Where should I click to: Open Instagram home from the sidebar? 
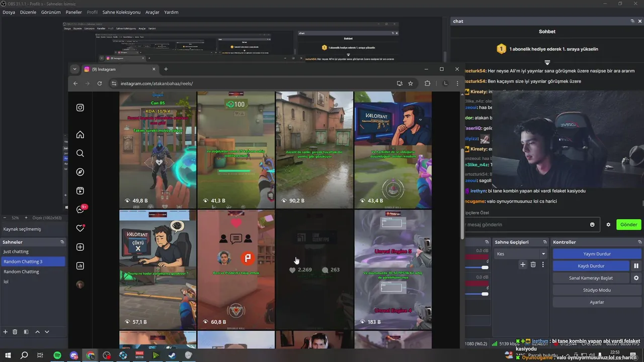tap(80, 134)
